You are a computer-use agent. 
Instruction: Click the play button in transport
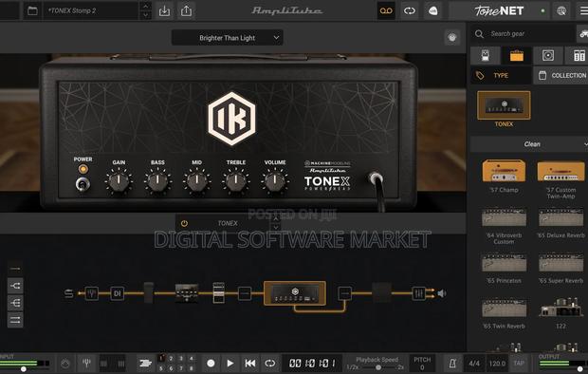[230, 364]
